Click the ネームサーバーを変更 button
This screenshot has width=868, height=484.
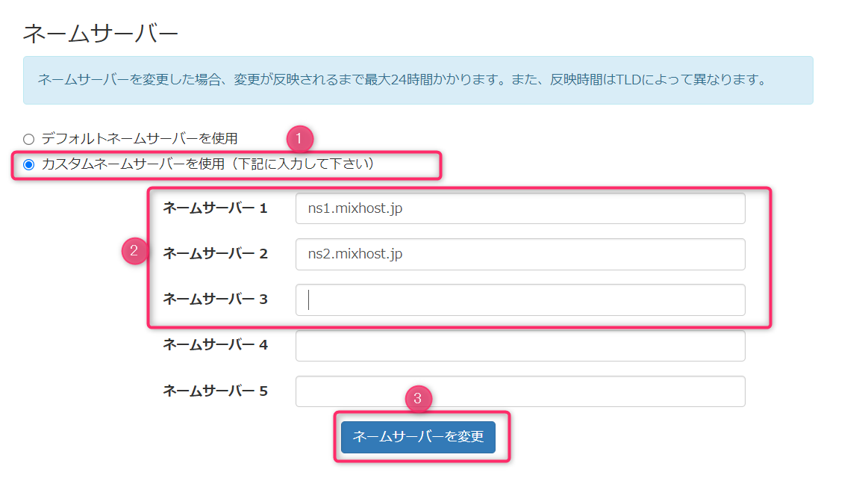click(x=418, y=437)
